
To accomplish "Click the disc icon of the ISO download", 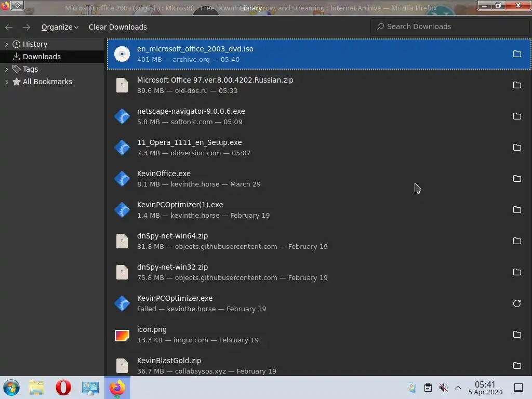I will [x=122, y=54].
